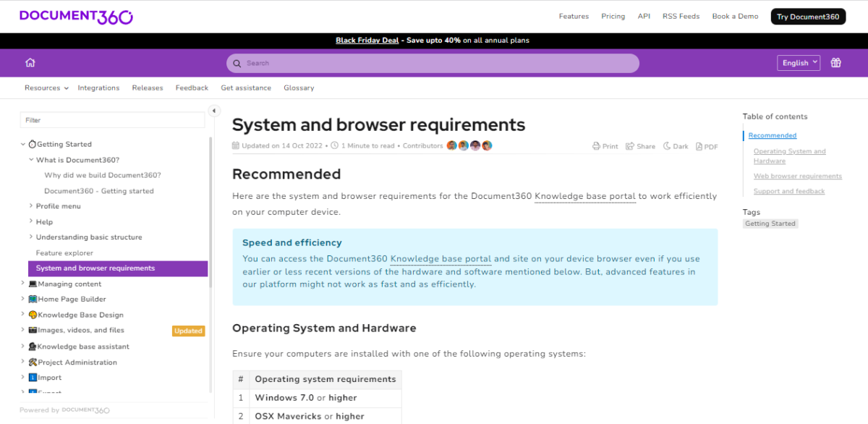Expand the Resources menu
Viewport: 868px width, 424px height.
click(x=46, y=88)
